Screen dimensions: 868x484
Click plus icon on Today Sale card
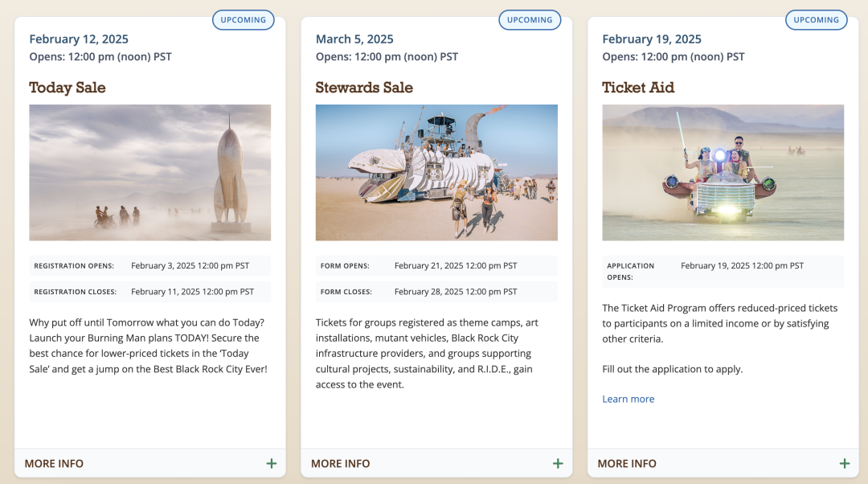(272, 464)
